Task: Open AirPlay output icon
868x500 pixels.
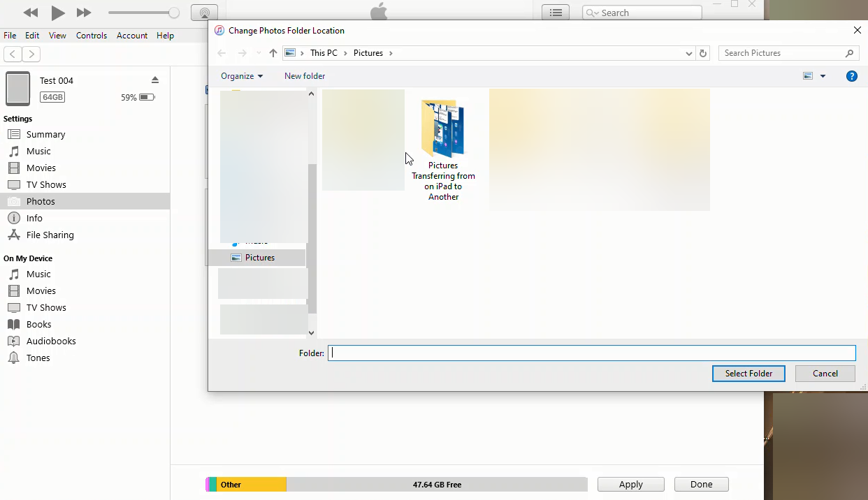Action: coord(204,13)
